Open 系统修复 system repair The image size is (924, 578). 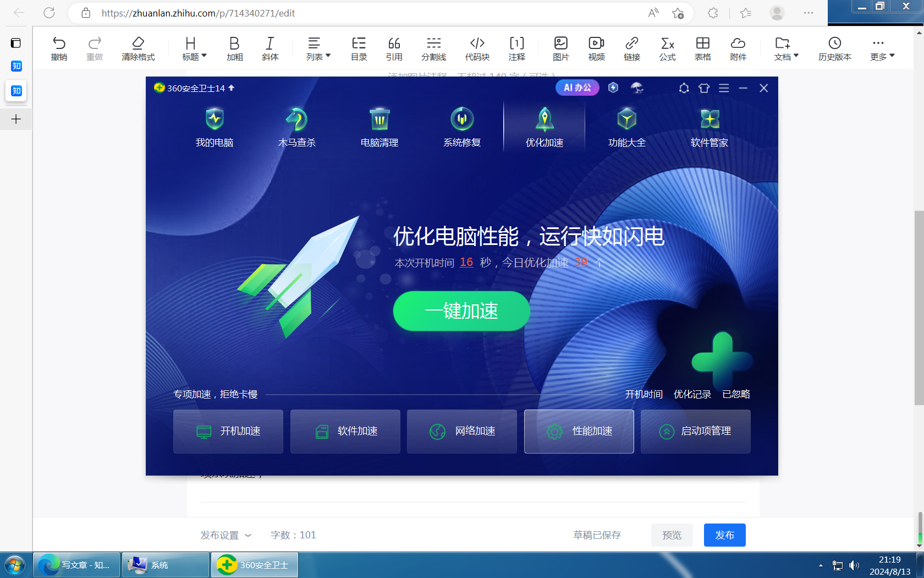point(461,127)
